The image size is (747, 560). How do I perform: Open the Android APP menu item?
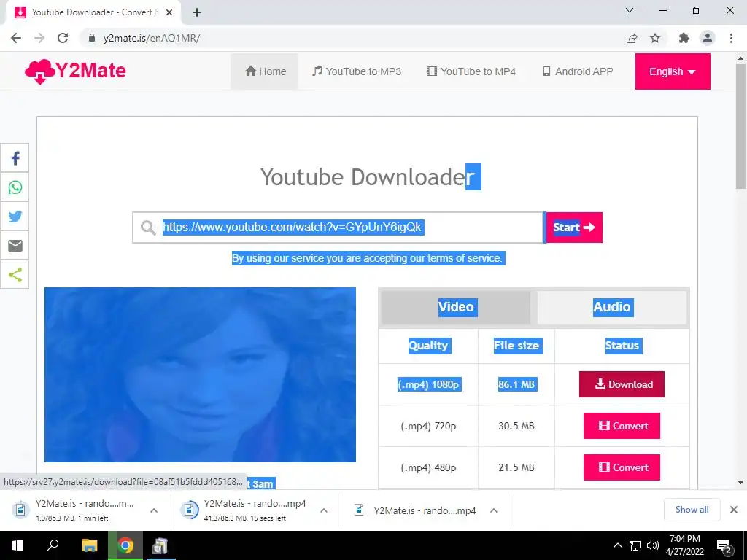[x=578, y=71]
